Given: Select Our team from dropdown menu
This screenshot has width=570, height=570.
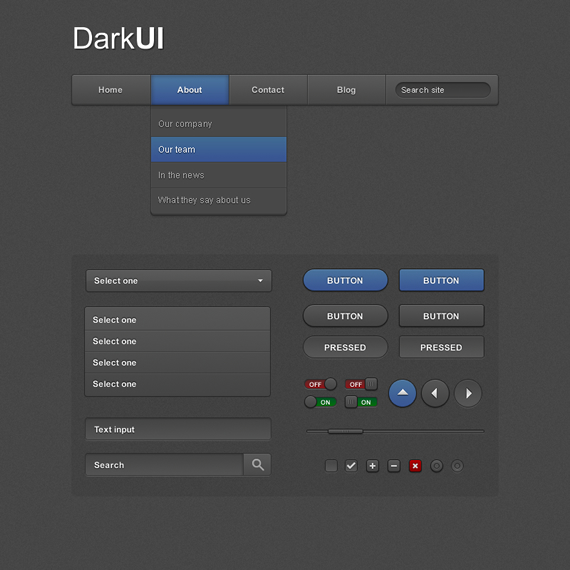Looking at the screenshot, I should tap(218, 149).
